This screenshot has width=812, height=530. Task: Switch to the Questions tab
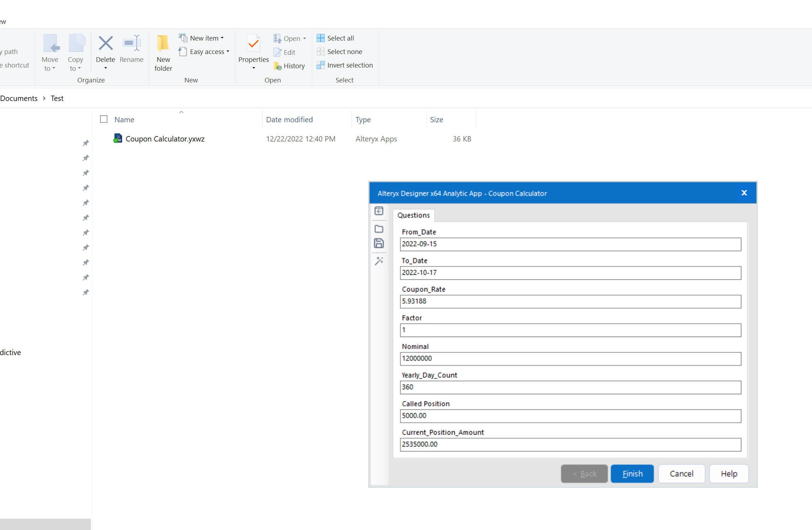click(x=413, y=215)
